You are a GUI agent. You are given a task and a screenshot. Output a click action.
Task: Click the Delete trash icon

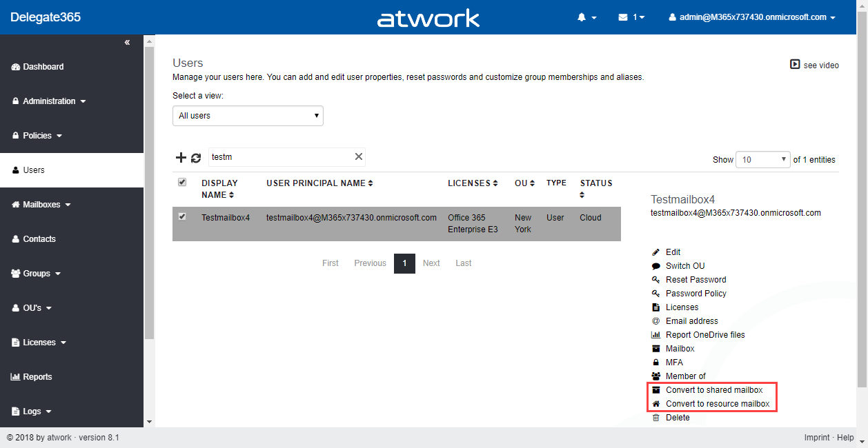(x=656, y=418)
